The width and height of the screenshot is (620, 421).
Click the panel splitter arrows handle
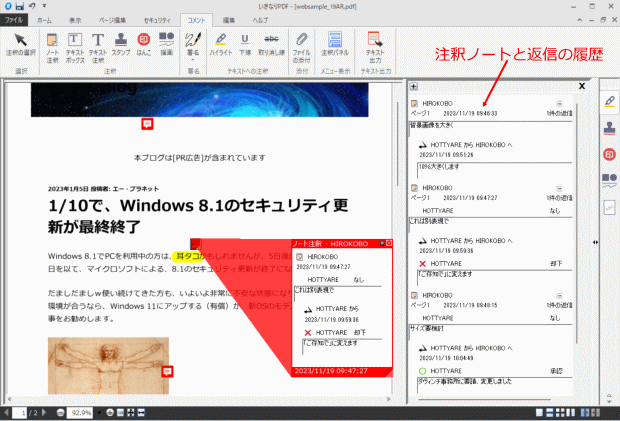tap(595, 242)
